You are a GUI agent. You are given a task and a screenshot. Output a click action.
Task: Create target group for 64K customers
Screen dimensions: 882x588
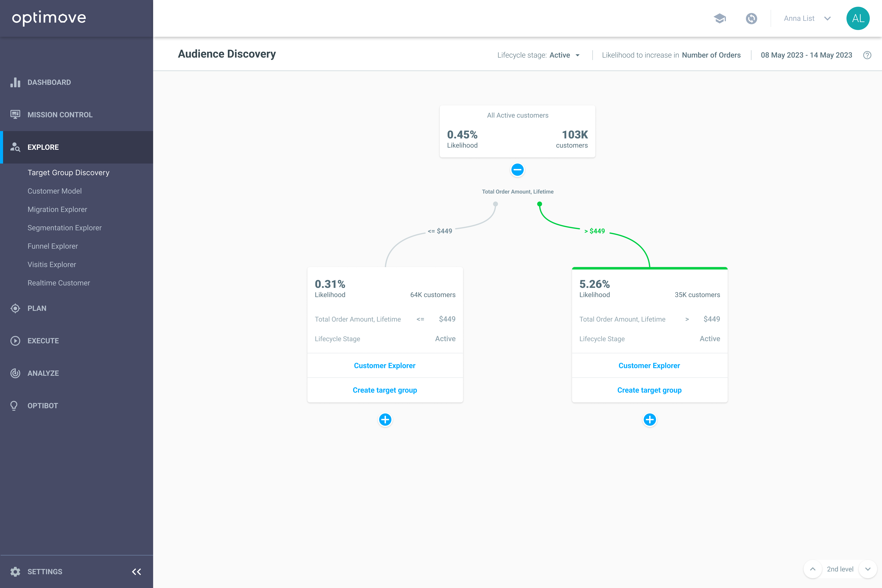pyautogui.click(x=385, y=390)
